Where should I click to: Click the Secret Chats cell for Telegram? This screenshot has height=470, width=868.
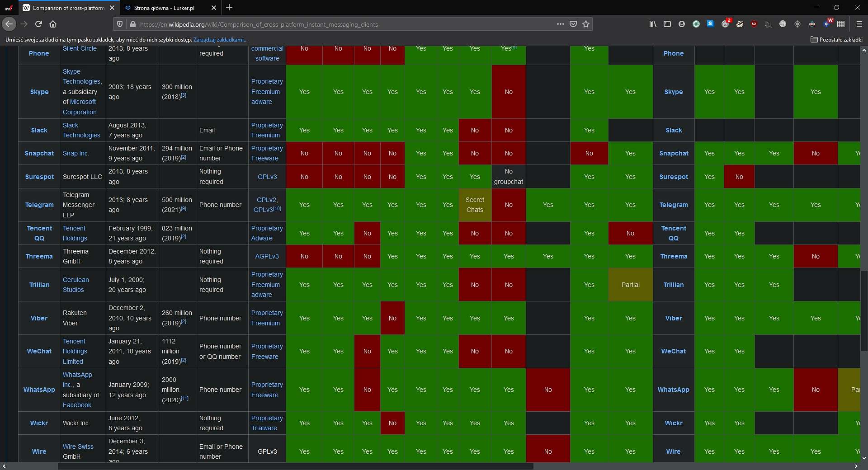[475, 205]
